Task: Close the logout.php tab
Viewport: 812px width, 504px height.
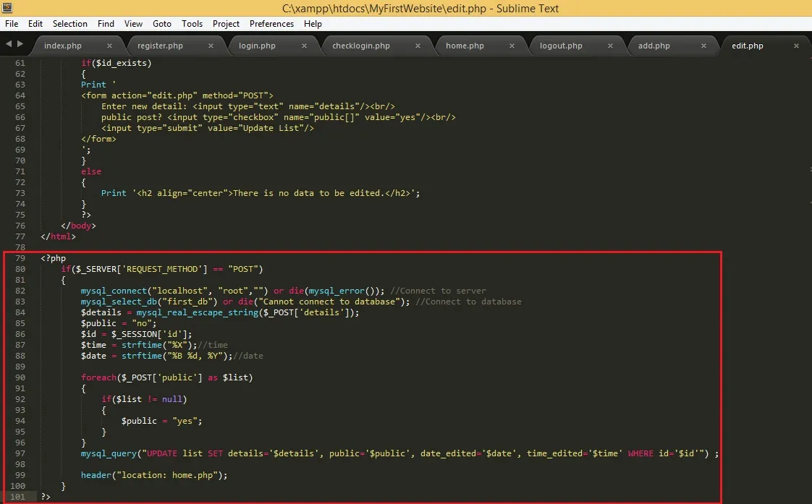Action: point(610,46)
